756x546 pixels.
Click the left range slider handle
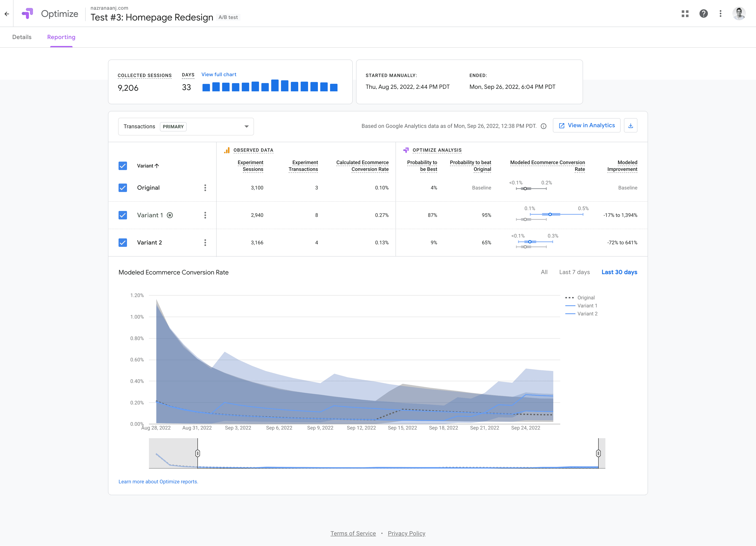[198, 453]
